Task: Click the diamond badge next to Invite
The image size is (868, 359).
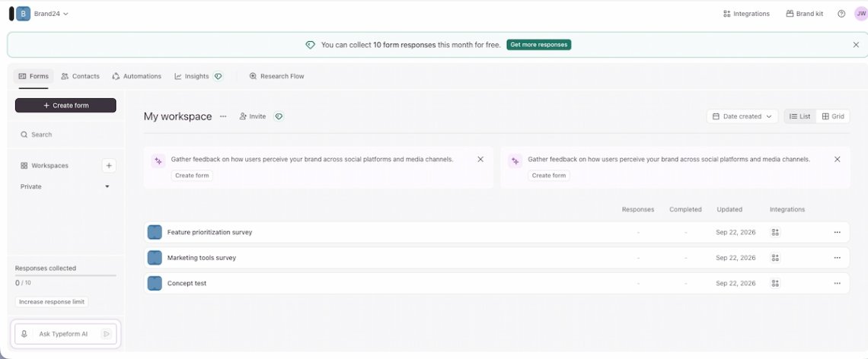Action: point(279,116)
